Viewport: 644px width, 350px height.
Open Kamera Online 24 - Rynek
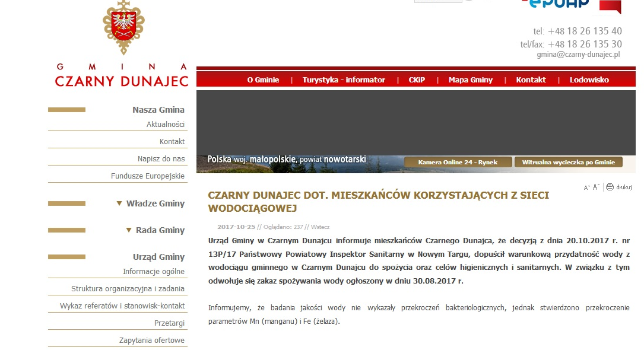(459, 162)
